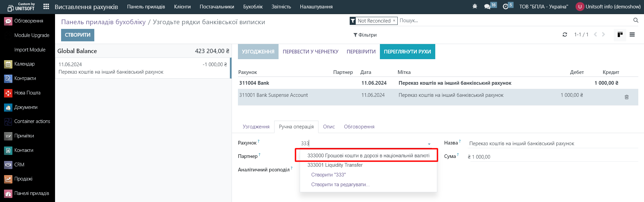644x202 pixels.
Task: Switch to kanban view icon
Action: tap(620, 35)
